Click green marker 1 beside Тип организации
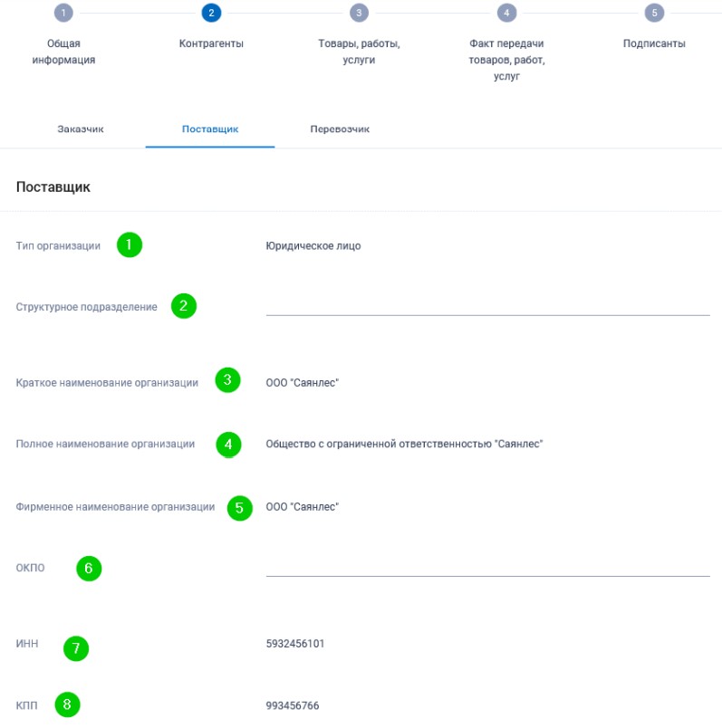The image size is (722, 728). point(130,244)
